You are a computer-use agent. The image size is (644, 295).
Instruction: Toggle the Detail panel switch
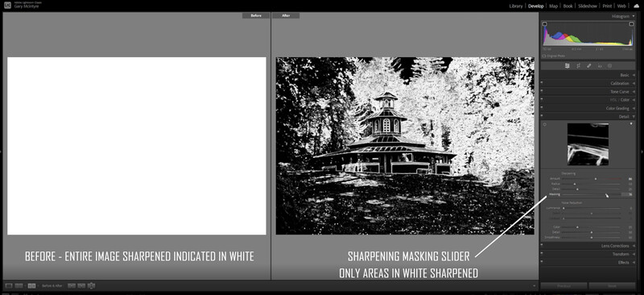pyautogui.click(x=542, y=116)
